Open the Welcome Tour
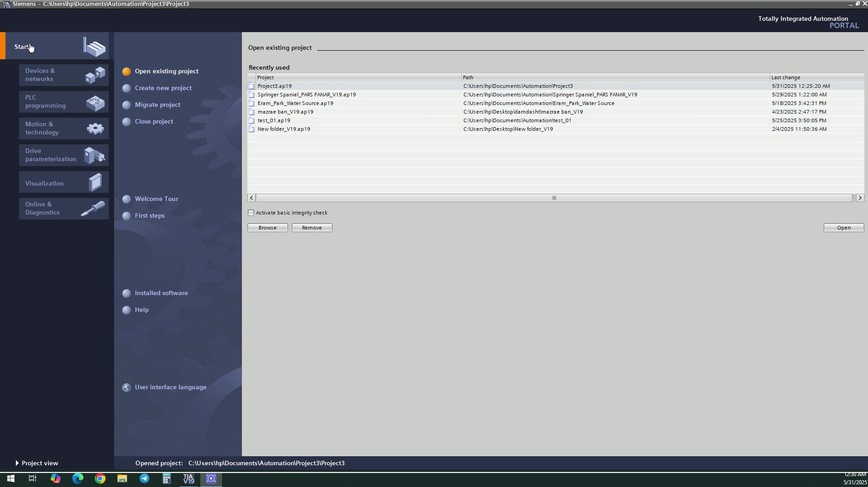 tap(156, 199)
